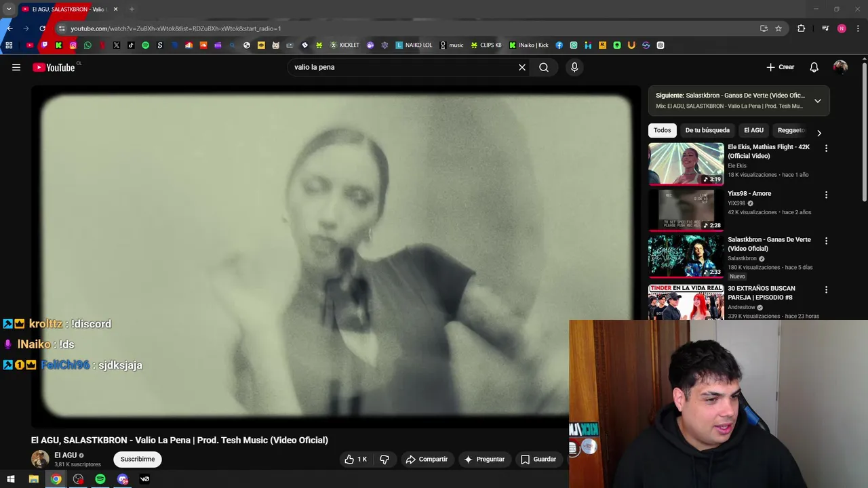Reload the page in Chrome

(x=42, y=28)
